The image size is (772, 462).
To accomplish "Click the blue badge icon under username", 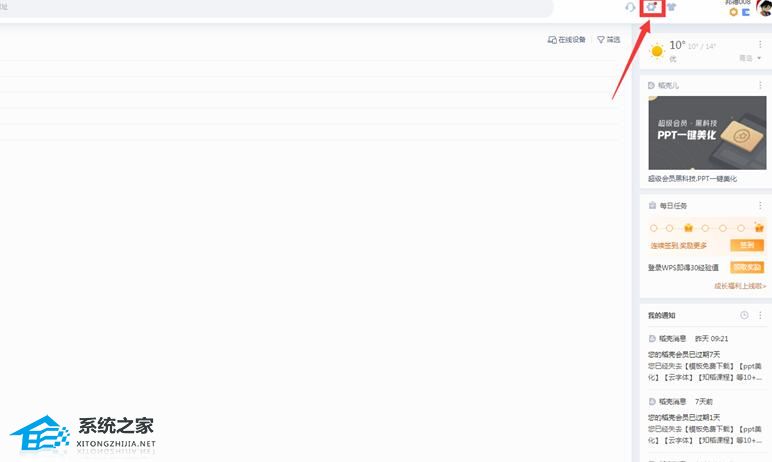I will click(746, 12).
